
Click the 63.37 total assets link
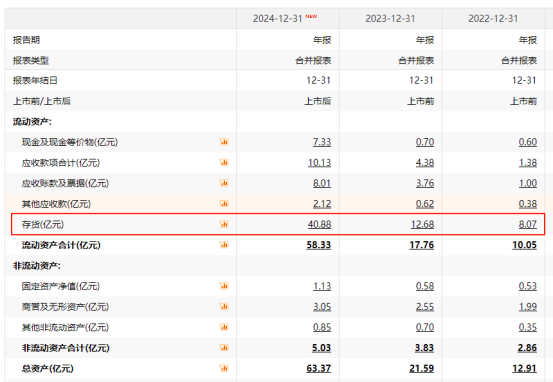point(318,369)
